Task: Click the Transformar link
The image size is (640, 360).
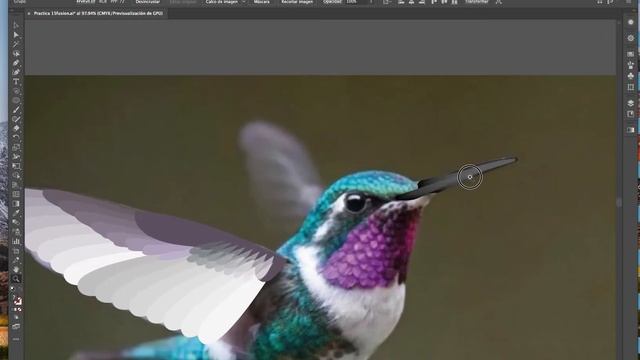Action: [476, 2]
